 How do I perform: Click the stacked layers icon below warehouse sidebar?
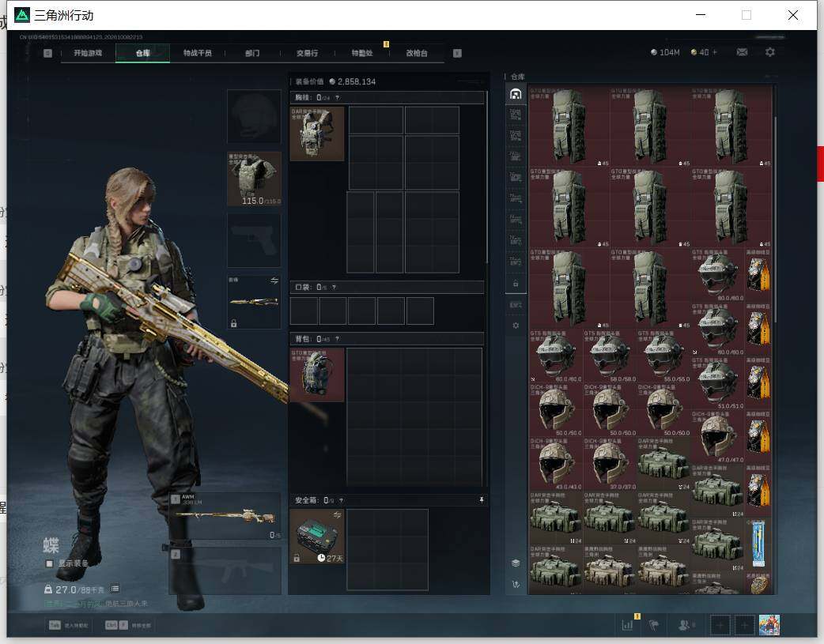point(516,563)
